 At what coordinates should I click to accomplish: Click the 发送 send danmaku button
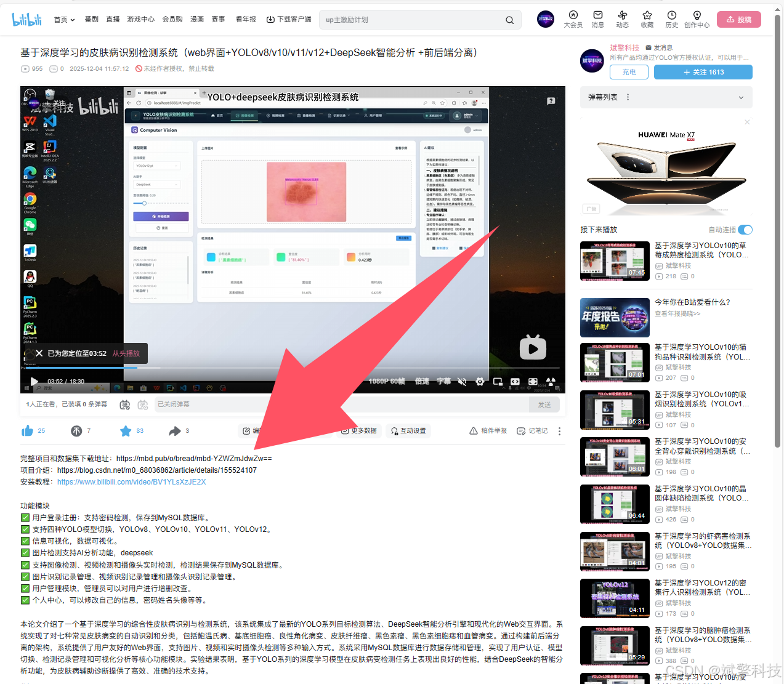tap(544, 404)
